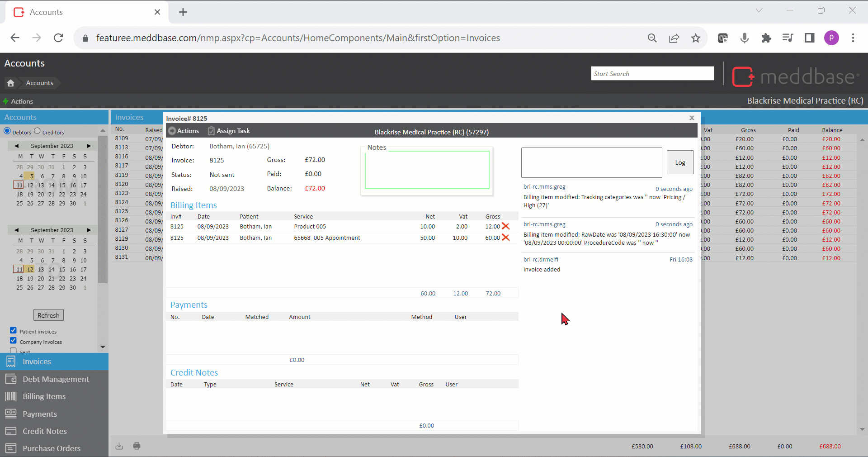Bookmark this page with star icon
868x457 pixels.
(x=696, y=38)
